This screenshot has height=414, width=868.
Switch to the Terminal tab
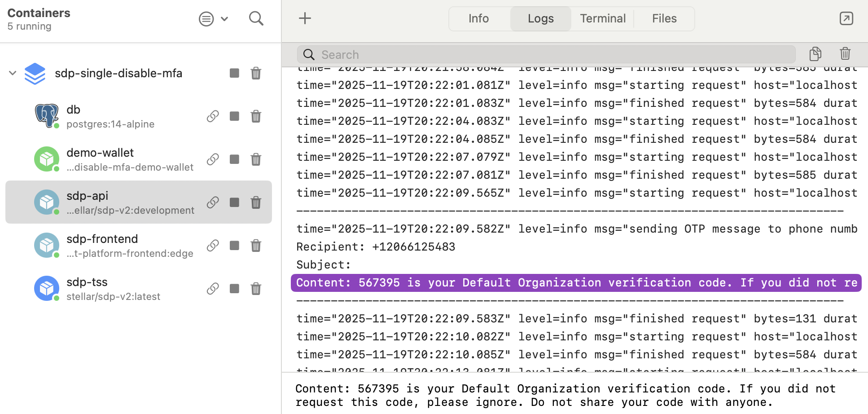click(x=602, y=18)
